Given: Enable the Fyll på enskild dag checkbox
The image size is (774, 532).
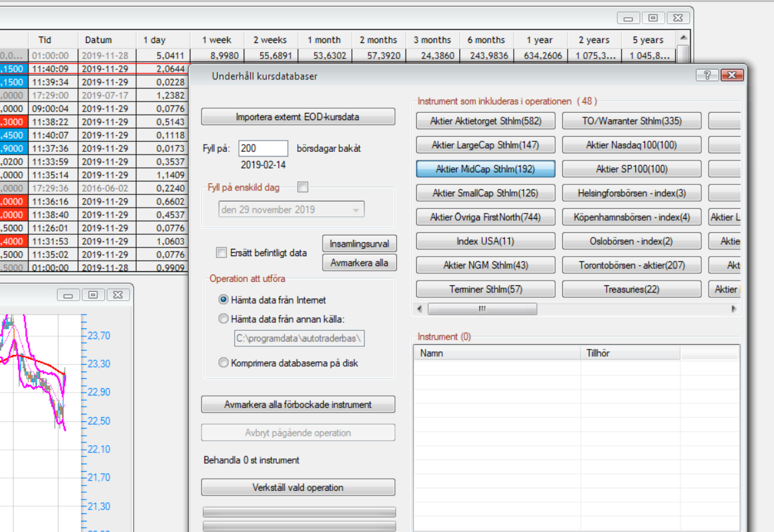Looking at the screenshot, I should (x=303, y=188).
